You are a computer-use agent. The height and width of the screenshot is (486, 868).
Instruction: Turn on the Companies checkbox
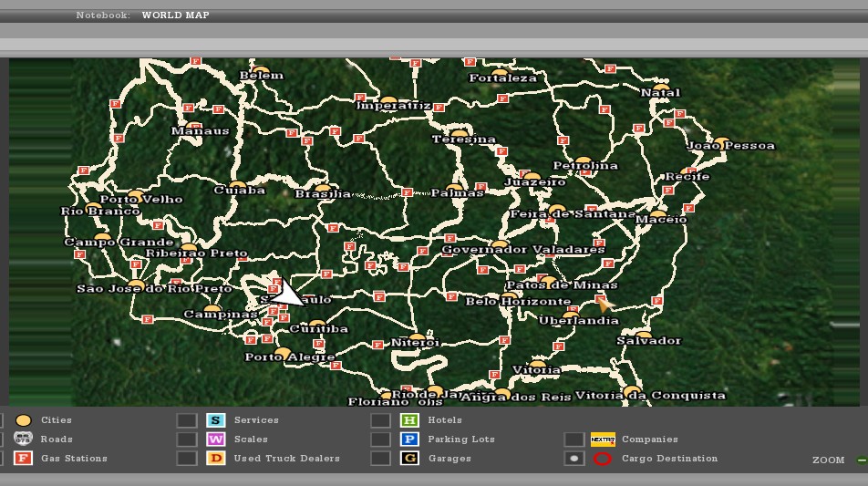click(x=573, y=439)
